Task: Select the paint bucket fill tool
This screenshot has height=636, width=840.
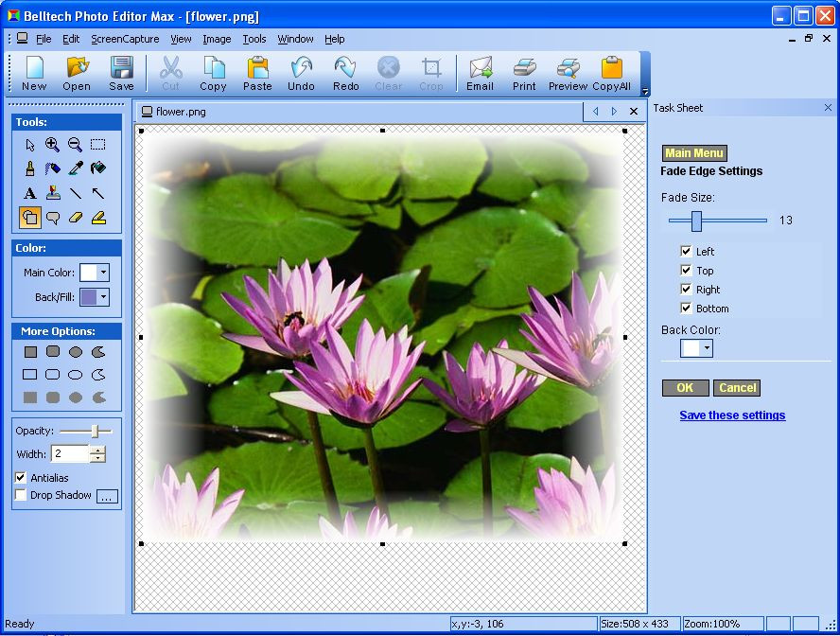Action: pos(98,168)
